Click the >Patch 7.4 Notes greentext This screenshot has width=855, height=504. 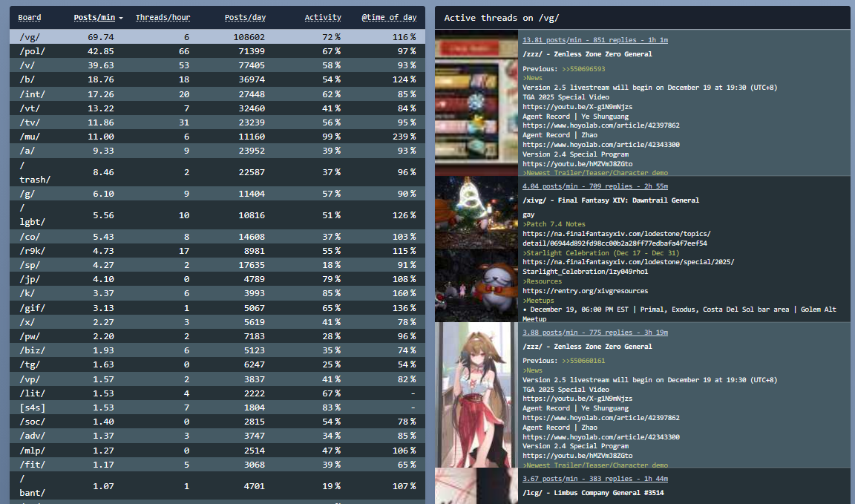click(x=554, y=224)
